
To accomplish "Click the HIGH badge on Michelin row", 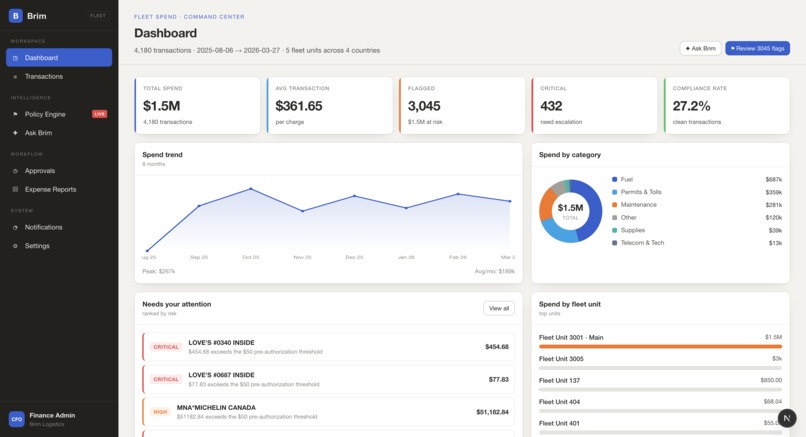I will [x=160, y=412].
